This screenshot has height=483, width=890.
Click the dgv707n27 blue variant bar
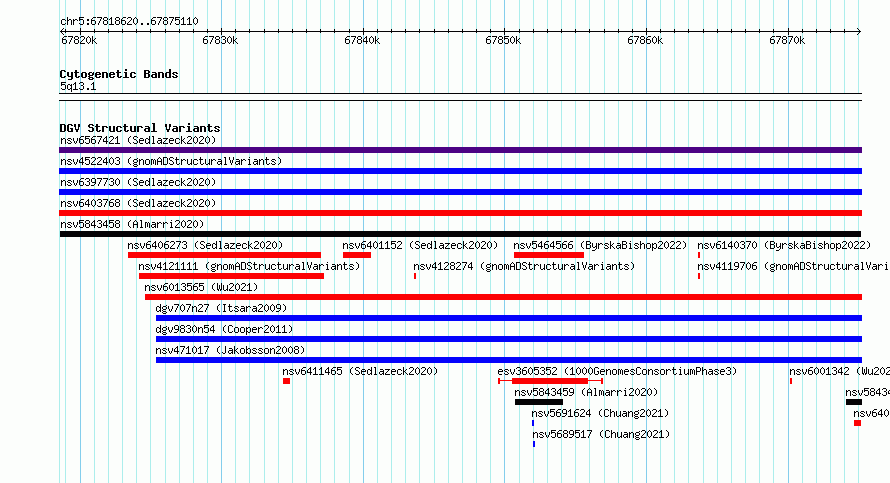click(x=509, y=318)
